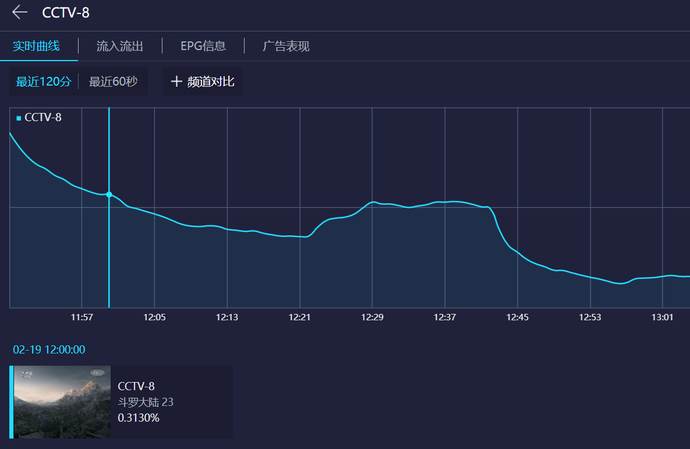
Task: Click the 12:37 time axis label
Action: pos(445,317)
